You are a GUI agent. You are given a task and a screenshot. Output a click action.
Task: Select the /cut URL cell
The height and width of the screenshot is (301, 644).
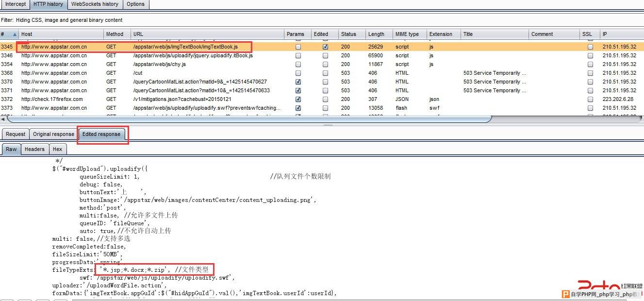[x=138, y=73]
